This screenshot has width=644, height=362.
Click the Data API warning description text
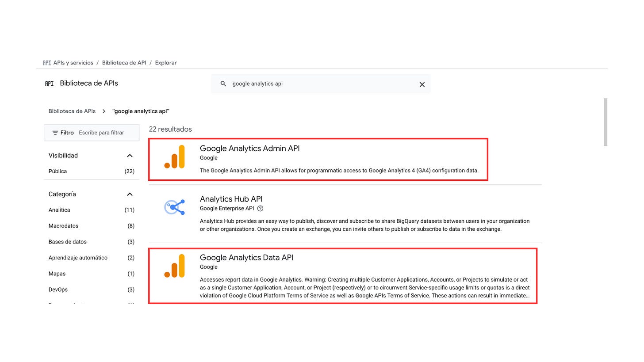(365, 288)
